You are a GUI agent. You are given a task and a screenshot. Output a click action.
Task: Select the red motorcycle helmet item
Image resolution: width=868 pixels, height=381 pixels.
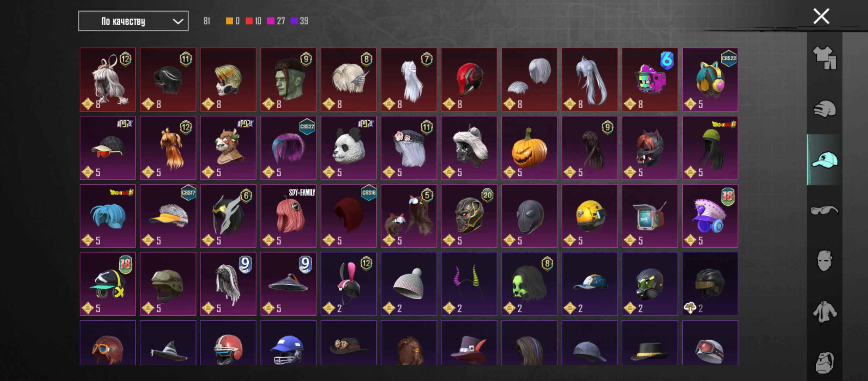[469, 80]
